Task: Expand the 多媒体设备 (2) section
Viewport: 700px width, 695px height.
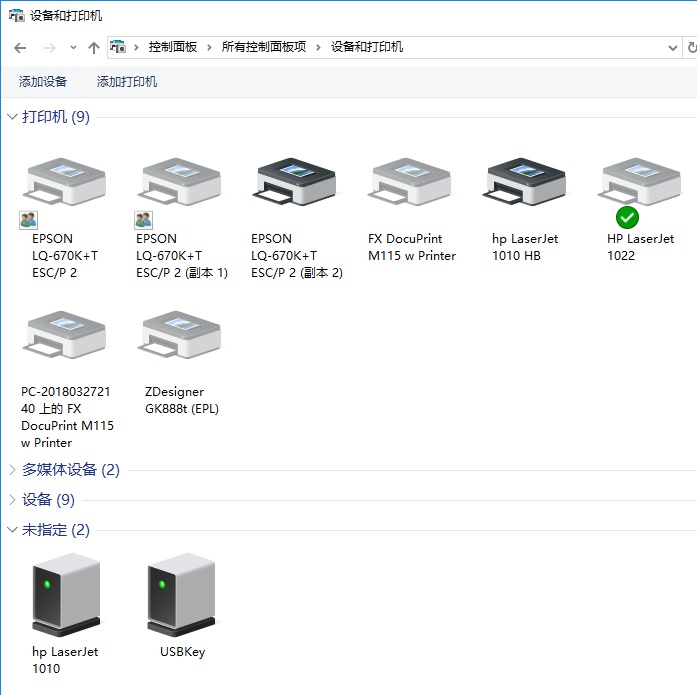Action: click(x=12, y=470)
